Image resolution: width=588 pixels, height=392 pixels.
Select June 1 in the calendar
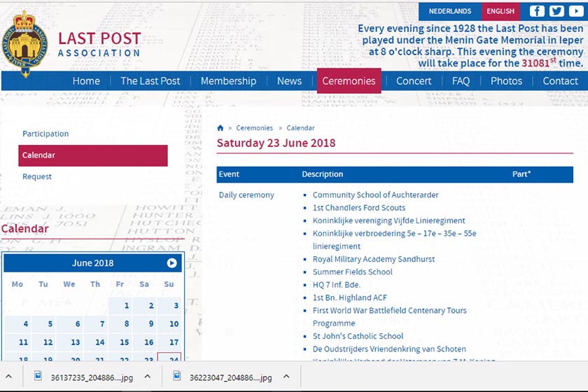click(120, 306)
